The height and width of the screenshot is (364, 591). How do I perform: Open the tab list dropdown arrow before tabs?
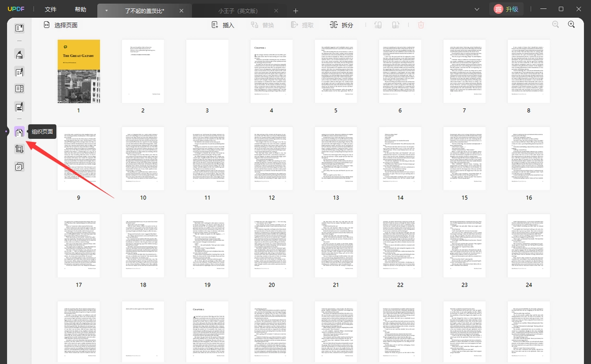point(106,10)
